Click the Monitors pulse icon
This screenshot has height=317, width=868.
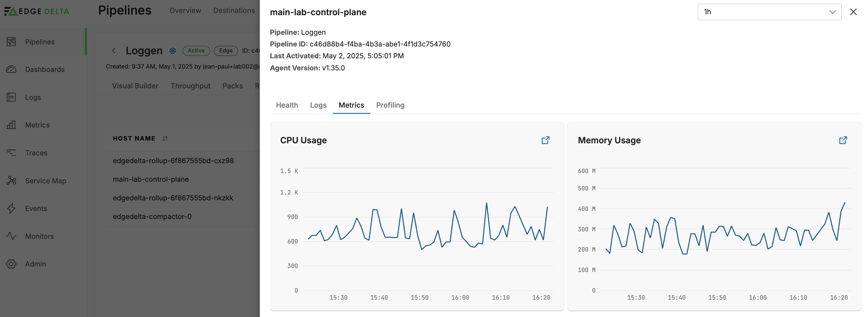click(x=11, y=236)
